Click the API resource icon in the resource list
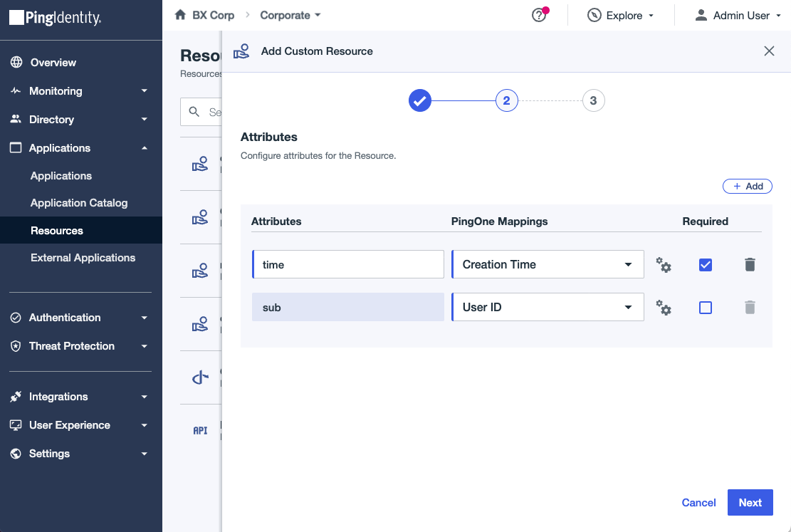The image size is (791, 532). 200,429
